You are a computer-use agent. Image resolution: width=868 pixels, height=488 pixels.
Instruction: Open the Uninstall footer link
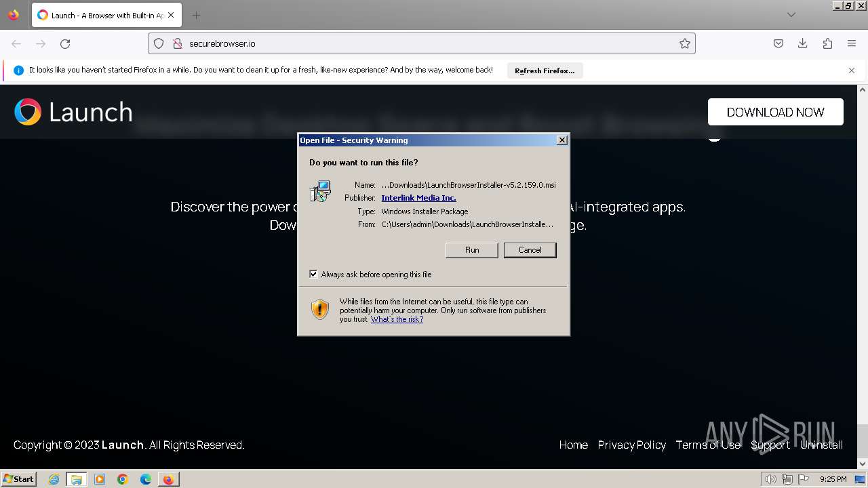(x=821, y=445)
